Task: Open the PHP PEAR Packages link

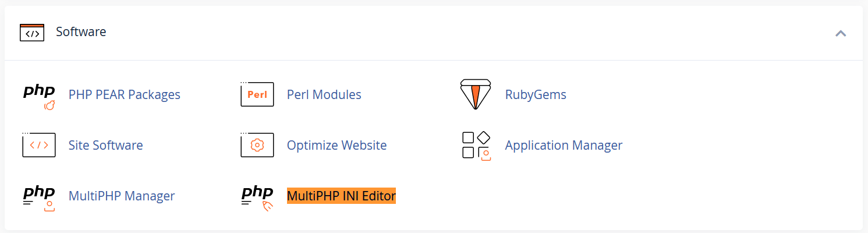Action: click(125, 94)
